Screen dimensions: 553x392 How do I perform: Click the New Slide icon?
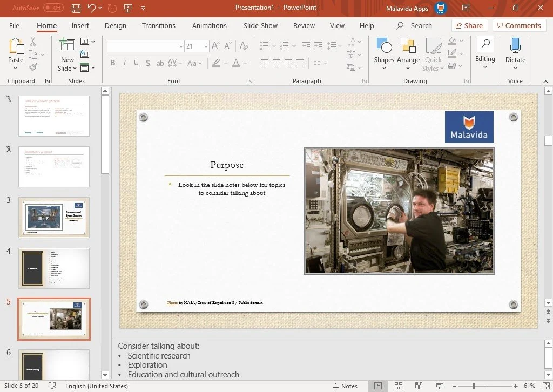[x=67, y=45]
